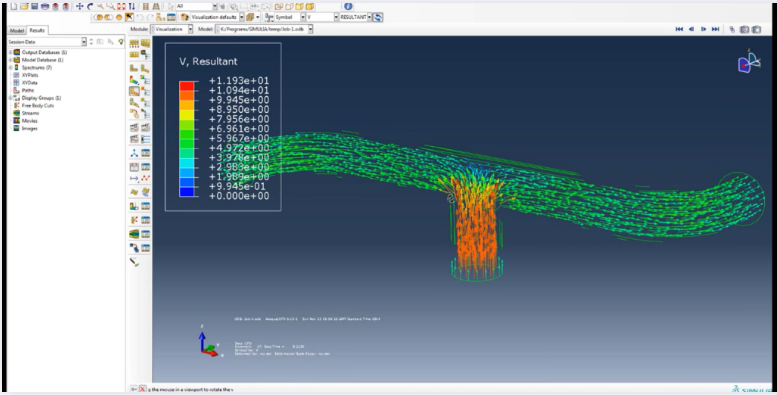This screenshot has height=395, width=777.
Task: Click the red swatch in velocity legend
Action: tap(186, 85)
